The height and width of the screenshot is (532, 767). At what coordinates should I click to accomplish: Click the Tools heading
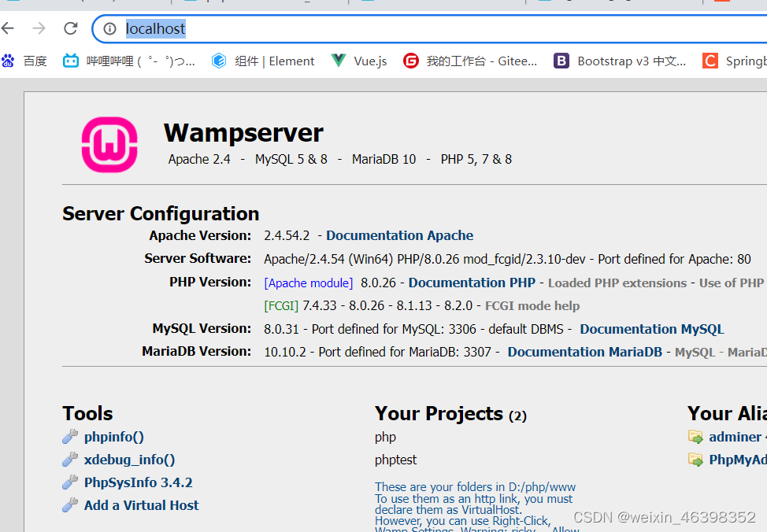point(87,414)
